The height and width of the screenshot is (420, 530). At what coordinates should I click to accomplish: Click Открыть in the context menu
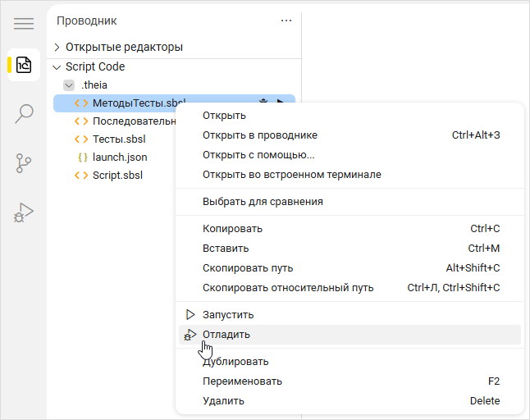(224, 116)
